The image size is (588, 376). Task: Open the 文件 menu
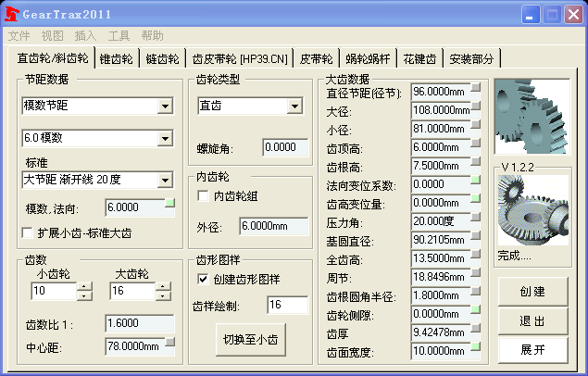(x=19, y=36)
